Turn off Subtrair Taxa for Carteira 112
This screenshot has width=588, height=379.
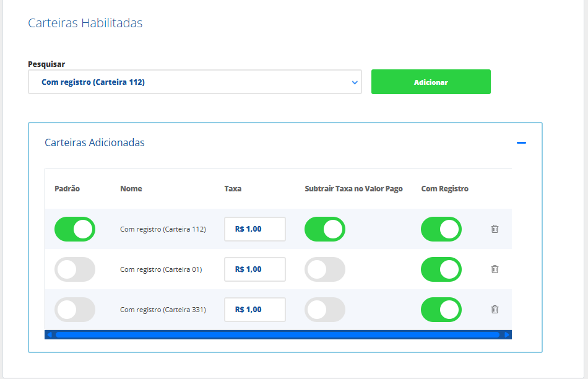click(x=325, y=229)
